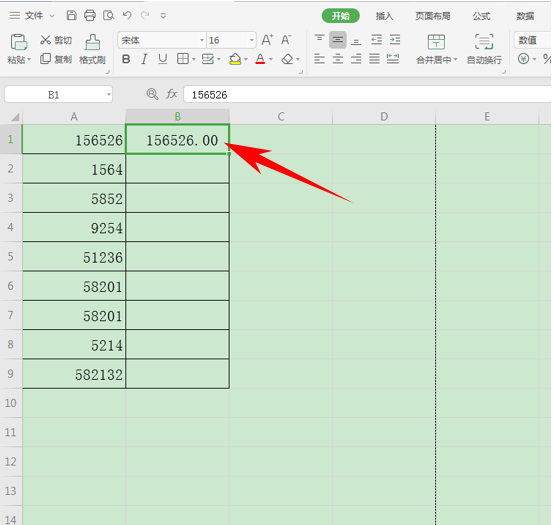Click the red font color A swatch
The image size is (553, 525).
click(x=260, y=59)
